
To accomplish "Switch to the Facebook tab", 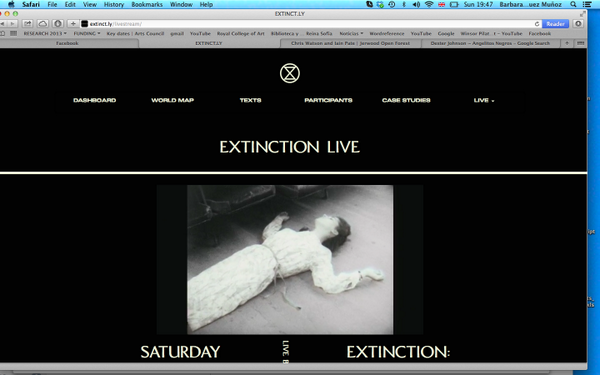I will [x=67, y=43].
